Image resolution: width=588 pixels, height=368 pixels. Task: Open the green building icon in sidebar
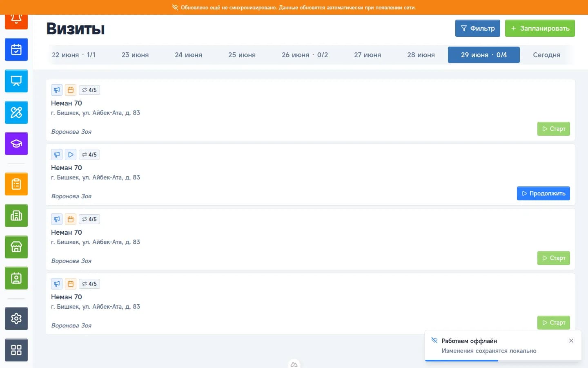click(16, 215)
